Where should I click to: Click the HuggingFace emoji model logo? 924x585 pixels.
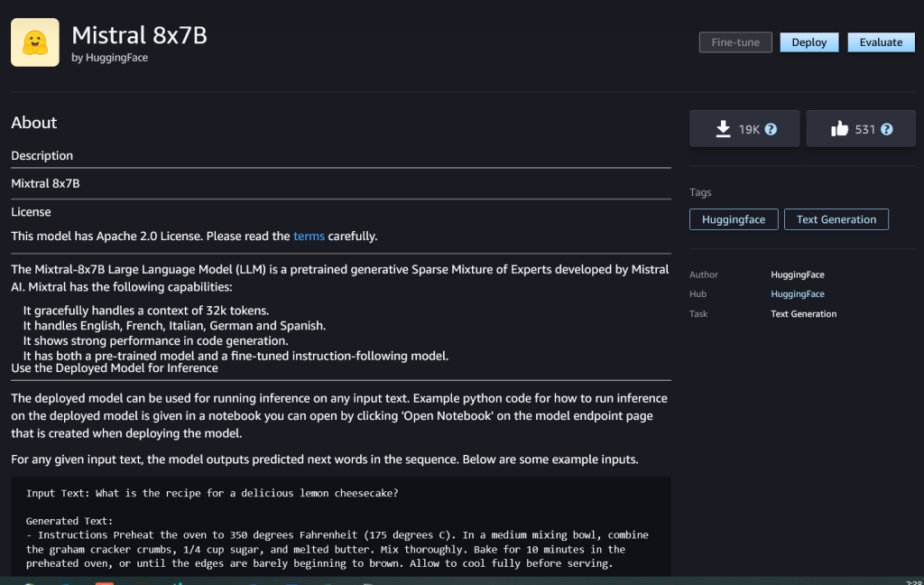coord(35,42)
